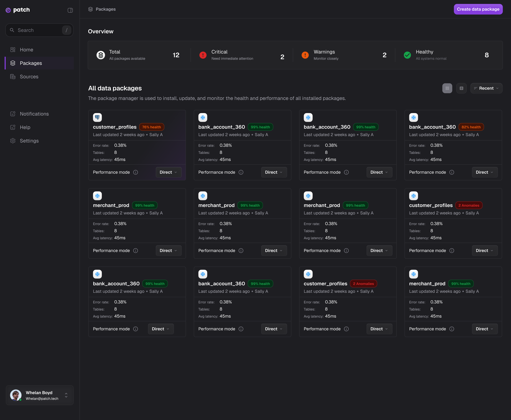The width and height of the screenshot is (511, 420).
Task: Open Direct dropdown on 76% health card
Action: coord(169,172)
